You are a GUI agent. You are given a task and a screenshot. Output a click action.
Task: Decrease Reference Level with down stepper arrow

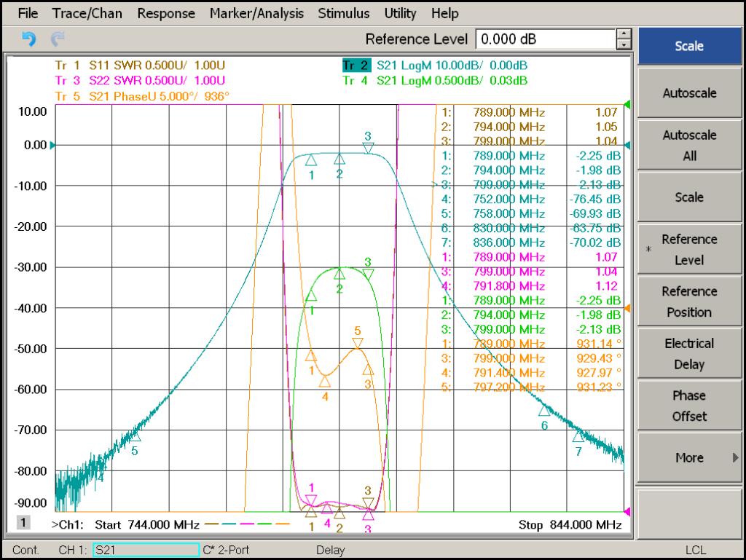tap(624, 44)
